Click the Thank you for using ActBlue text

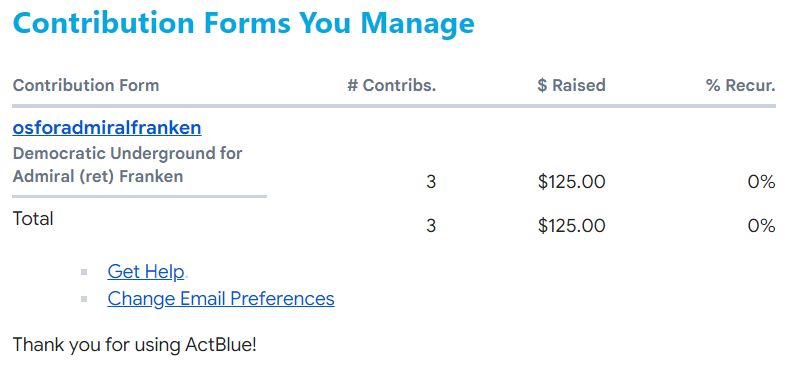point(134,345)
